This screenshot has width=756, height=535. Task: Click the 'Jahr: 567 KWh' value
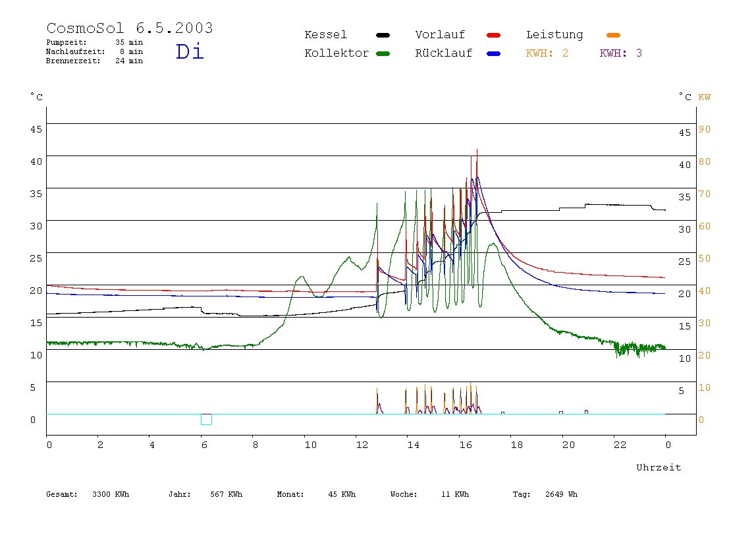[226, 494]
